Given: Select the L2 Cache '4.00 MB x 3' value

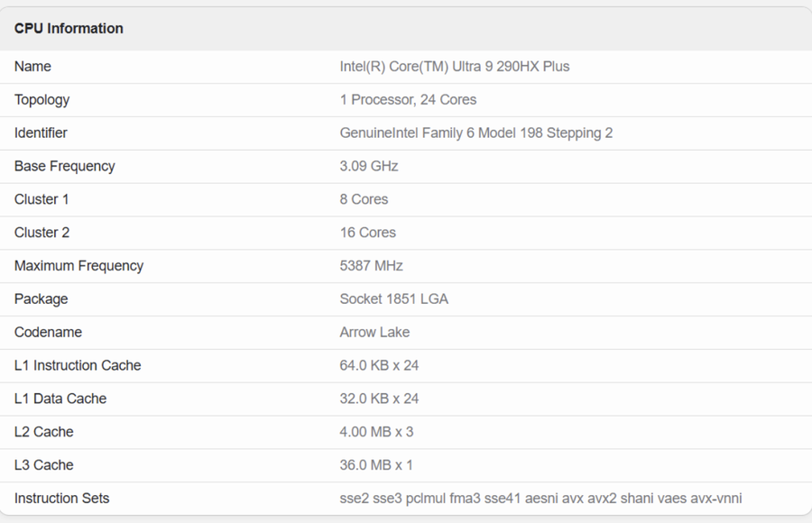Looking at the screenshot, I should click(x=376, y=432).
